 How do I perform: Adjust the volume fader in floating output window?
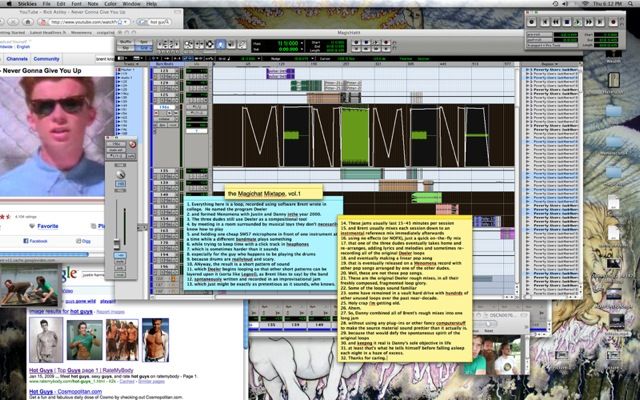pos(117,243)
